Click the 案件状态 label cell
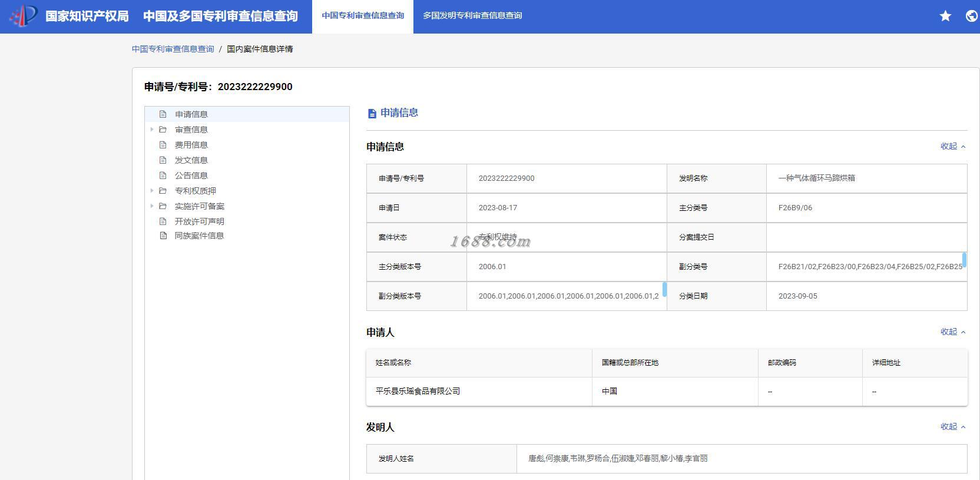This screenshot has height=480, width=980. coord(416,237)
